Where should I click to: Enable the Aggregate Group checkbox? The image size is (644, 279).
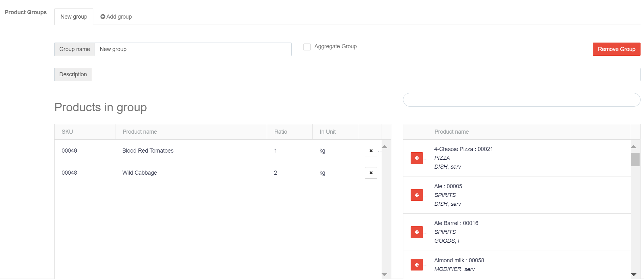click(307, 47)
